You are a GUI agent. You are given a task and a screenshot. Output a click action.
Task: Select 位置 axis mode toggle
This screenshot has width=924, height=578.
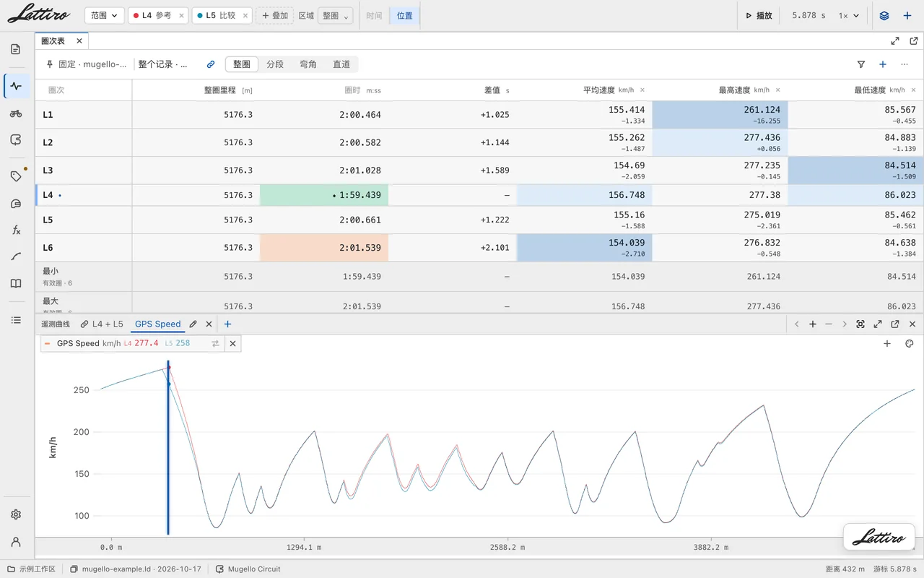coord(405,15)
